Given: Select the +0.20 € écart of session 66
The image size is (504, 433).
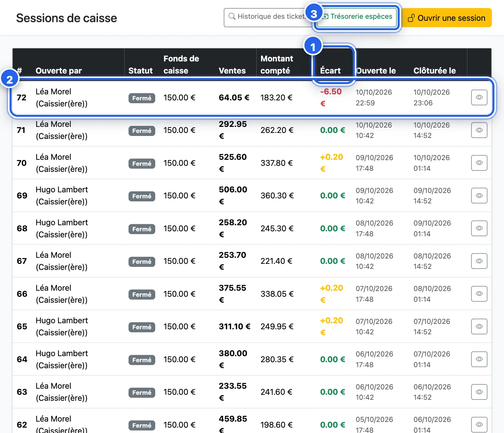Looking at the screenshot, I should (332, 294).
